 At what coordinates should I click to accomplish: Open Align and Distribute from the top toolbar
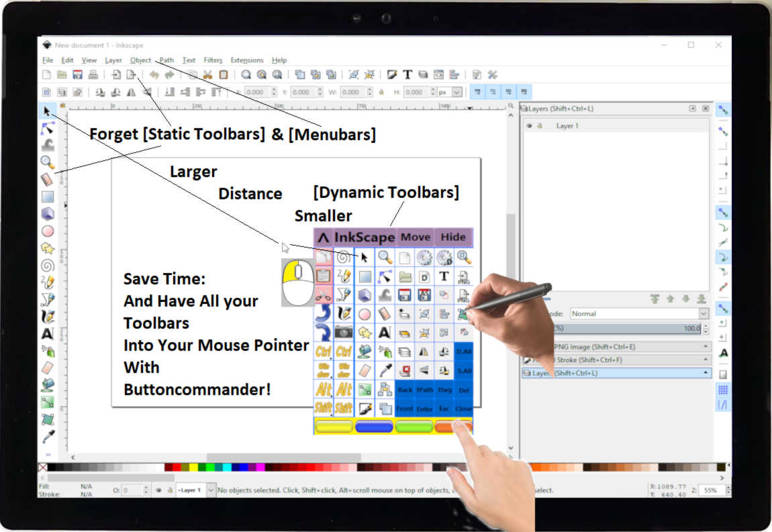[454, 75]
